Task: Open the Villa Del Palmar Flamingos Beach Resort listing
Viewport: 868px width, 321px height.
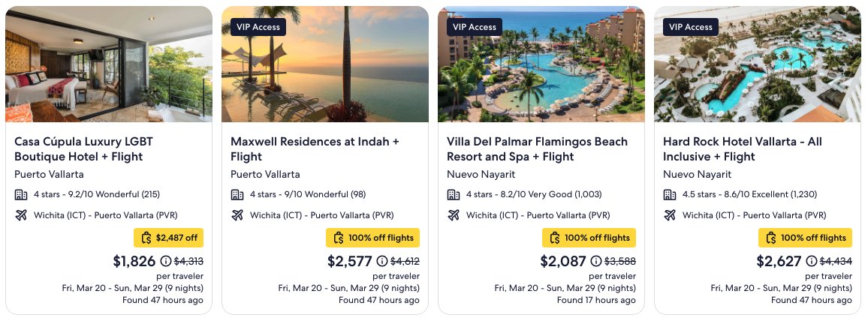Action: [x=537, y=149]
